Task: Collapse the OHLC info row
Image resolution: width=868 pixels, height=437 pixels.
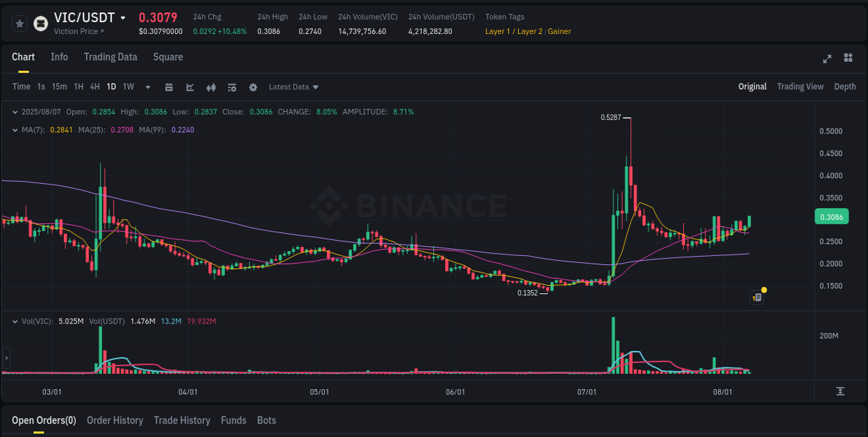Action: tap(15, 111)
